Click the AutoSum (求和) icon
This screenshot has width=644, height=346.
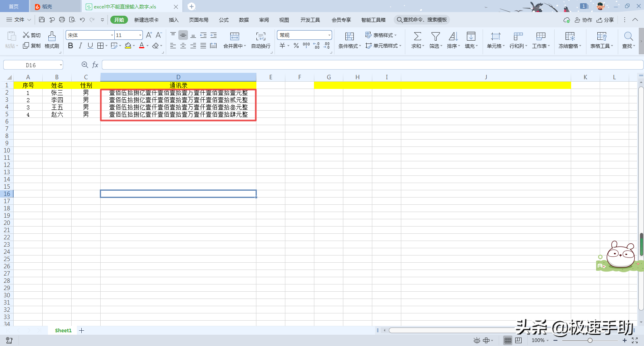pyautogui.click(x=417, y=37)
